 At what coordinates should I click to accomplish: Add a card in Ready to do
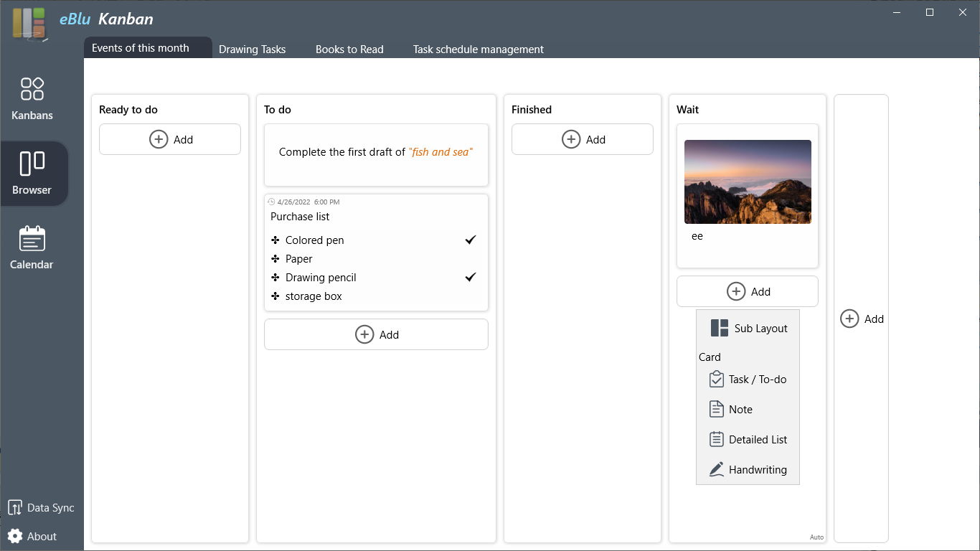pos(170,139)
